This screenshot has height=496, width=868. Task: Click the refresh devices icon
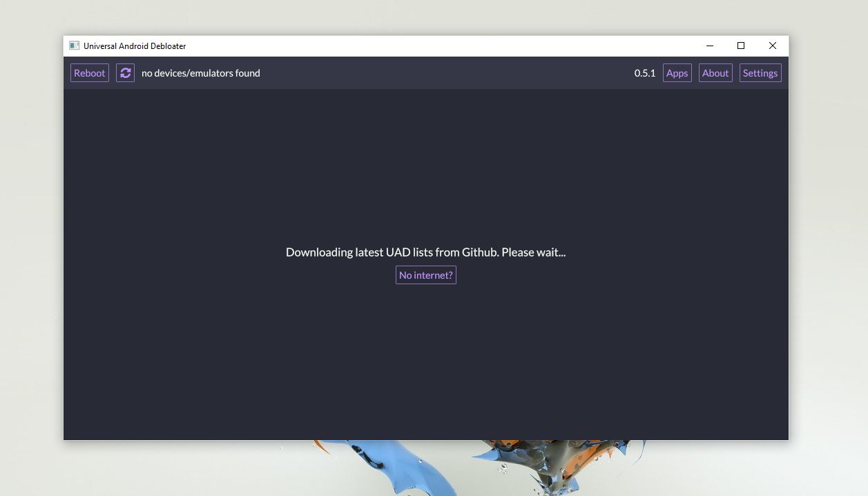[125, 73]
